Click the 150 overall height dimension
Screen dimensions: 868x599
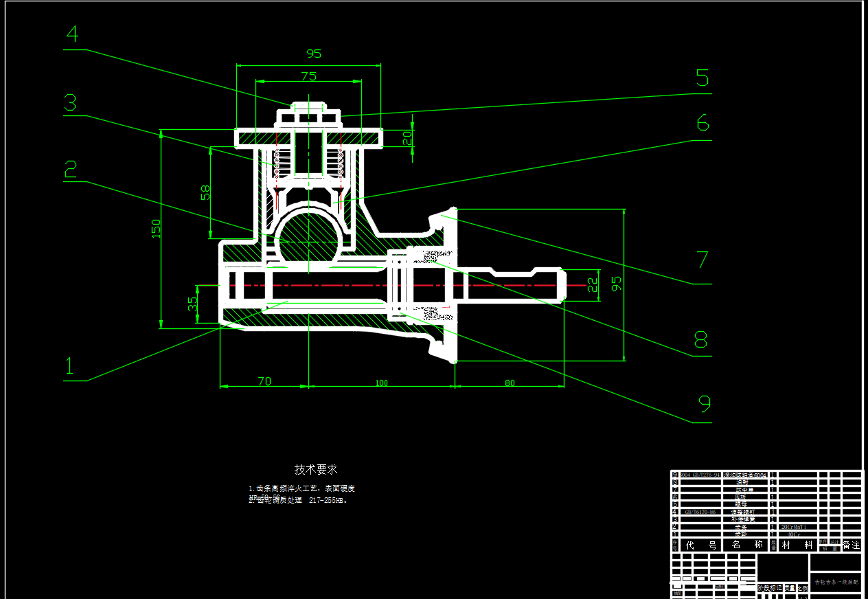coord(156,229)
